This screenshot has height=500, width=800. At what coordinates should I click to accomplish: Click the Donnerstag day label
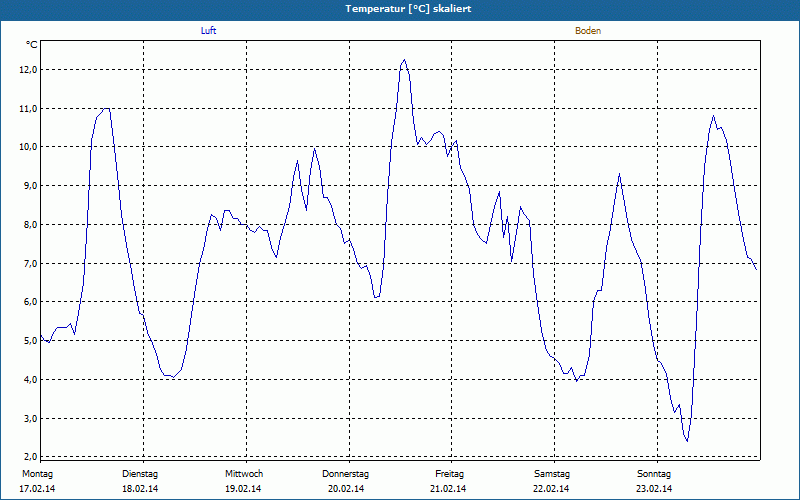[x=345, y=474]
